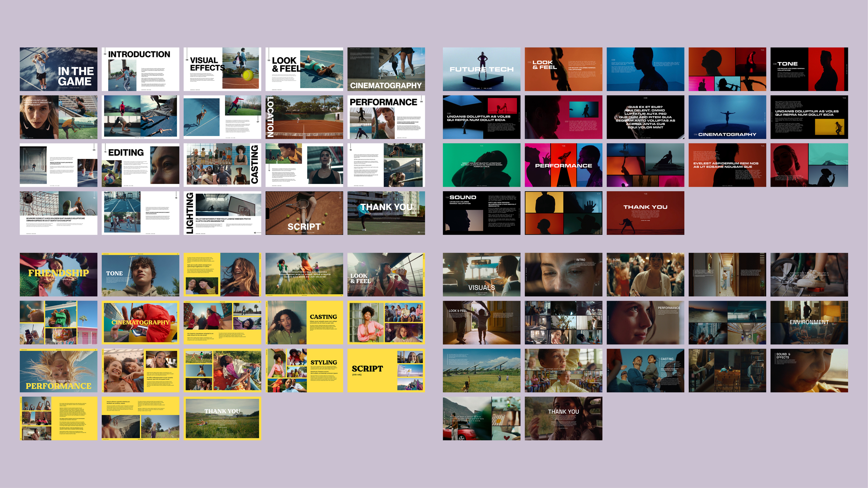Open the Visual Effects slide
Screen dimensions: 868x488
(x=223, y=69)
